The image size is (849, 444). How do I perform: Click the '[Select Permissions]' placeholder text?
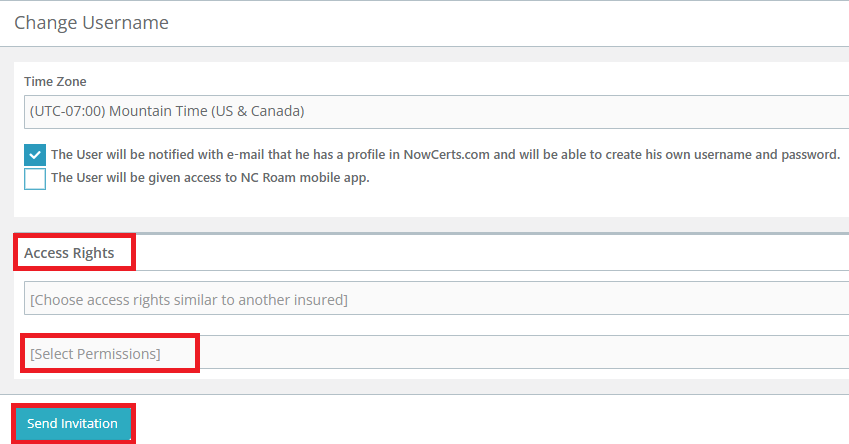[95, 354]
